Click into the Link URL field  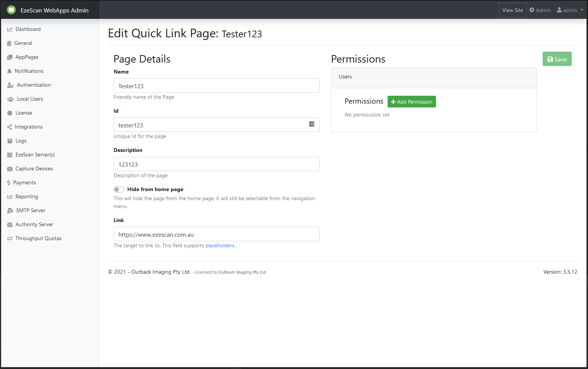coord(216,234)
